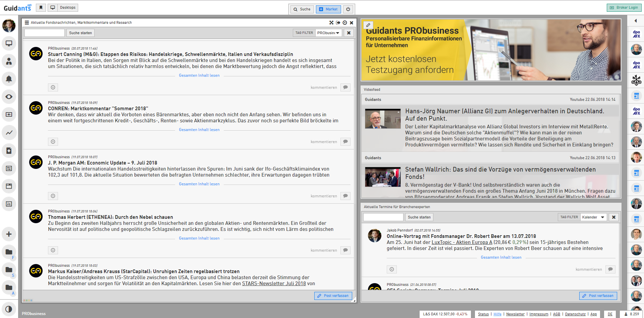The width and height of the screenshot is (644, 318).
Task: Open the Market button
Action: (x=328, y=9)
